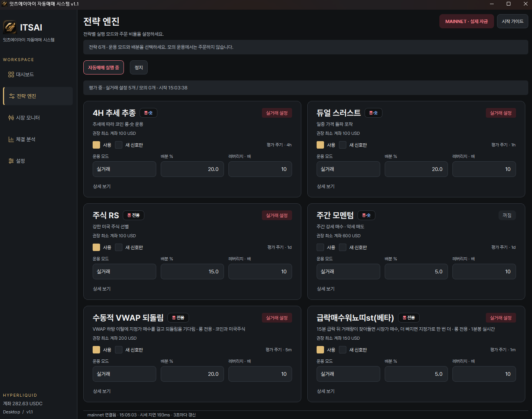532x419 pixels.
Task: Expand 상세 보기 on 듀얼 스러스트
Action: pos(326,186)
